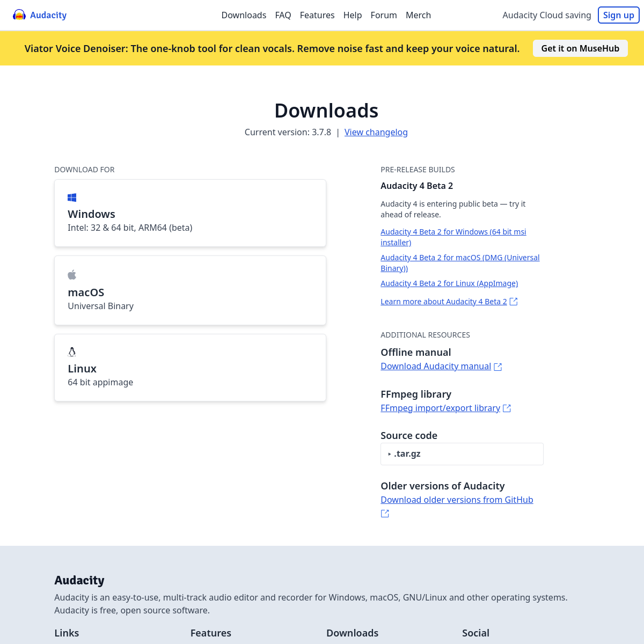Click the Linux penguin icon

pos(72,352)
